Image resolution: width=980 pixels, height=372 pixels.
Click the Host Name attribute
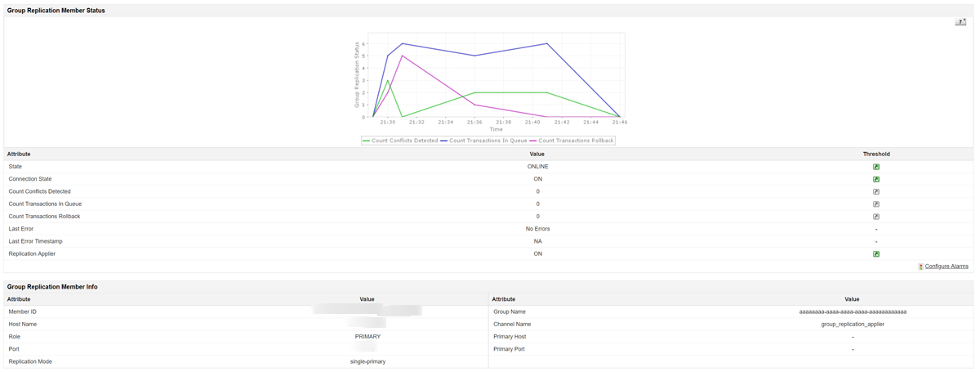coord(23,325)
